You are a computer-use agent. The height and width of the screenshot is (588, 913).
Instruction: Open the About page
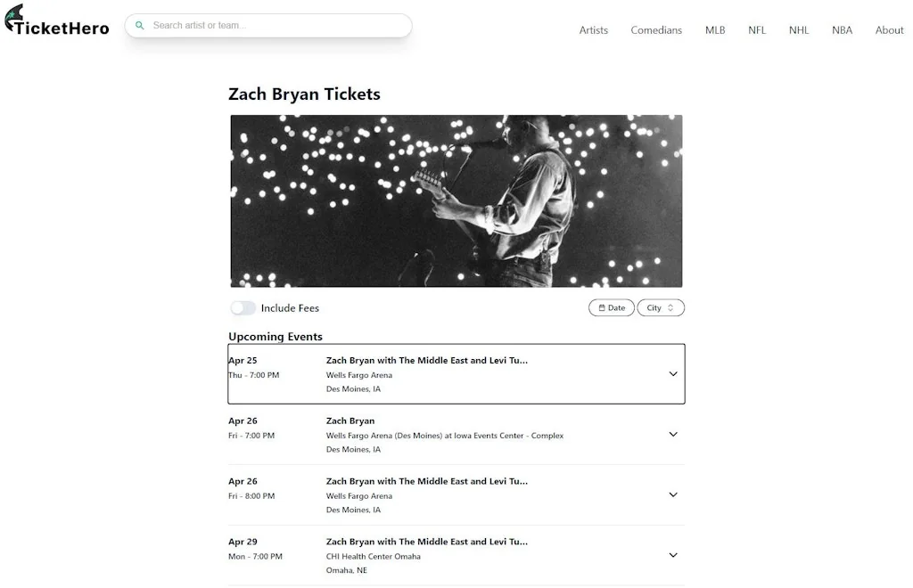pos(889,29)
